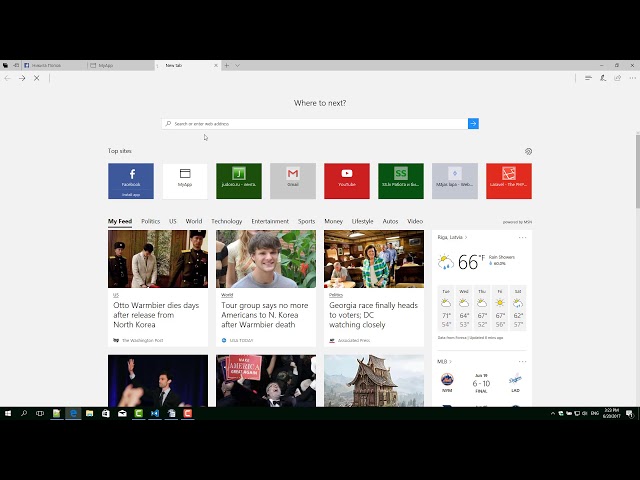Switch to the Facebook browser tab
This screenshot has height=480, width=640.
point(54,65)
